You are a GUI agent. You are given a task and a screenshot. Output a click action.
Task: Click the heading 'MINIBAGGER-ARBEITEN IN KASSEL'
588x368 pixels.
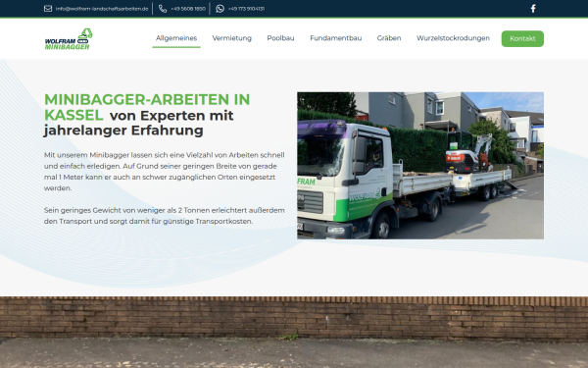pyautogui.click(x=147, y=107)
